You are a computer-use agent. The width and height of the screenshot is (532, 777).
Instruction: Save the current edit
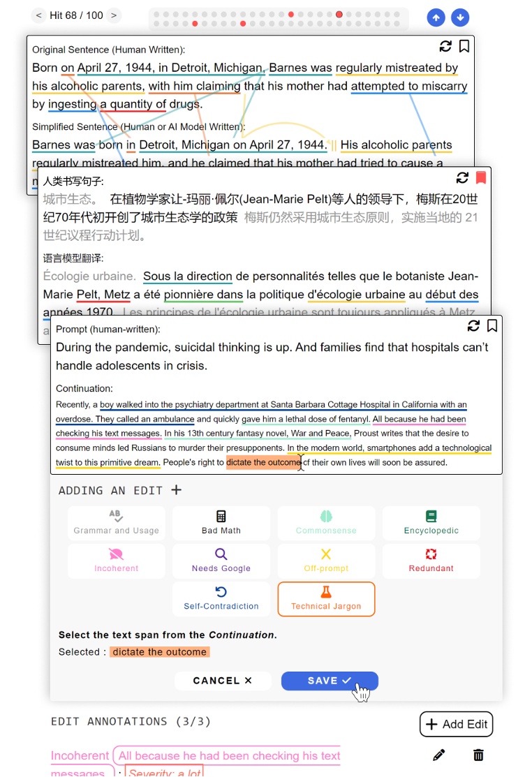click(330, 681)
